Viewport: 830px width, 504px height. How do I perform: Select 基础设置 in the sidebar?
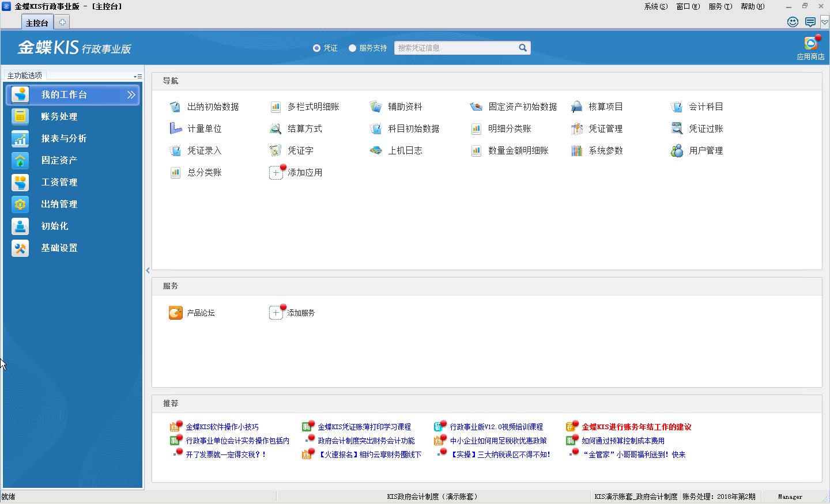click(73, 248)
